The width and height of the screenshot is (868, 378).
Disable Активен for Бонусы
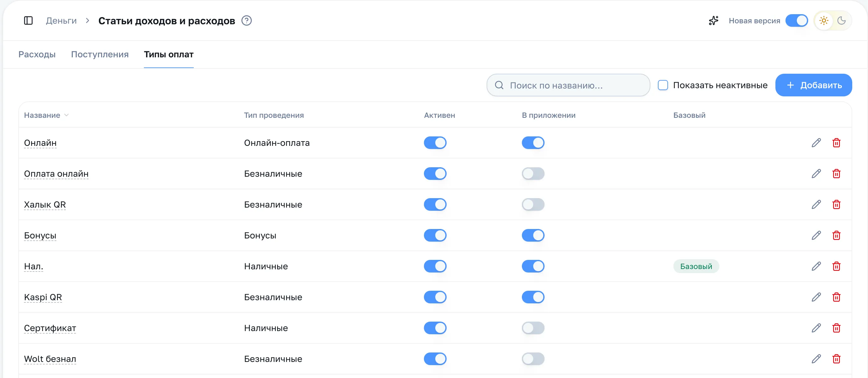[435, 236]
